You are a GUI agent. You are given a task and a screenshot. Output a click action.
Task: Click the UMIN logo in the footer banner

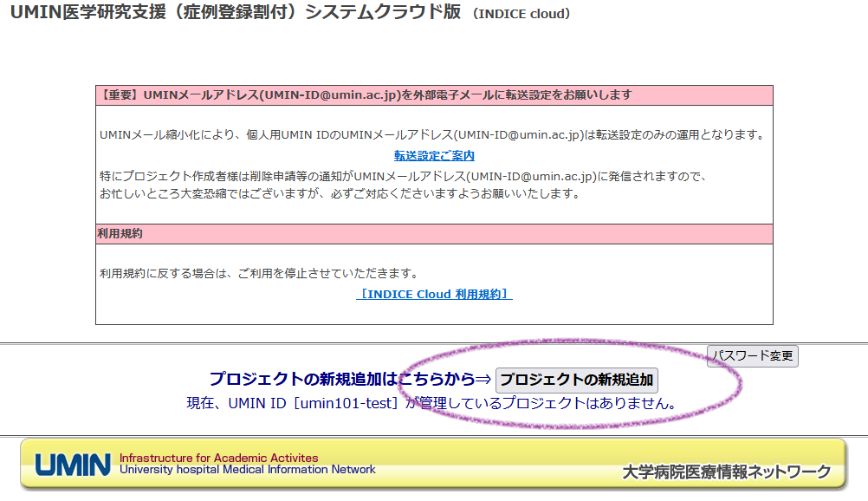click(73, 465)
